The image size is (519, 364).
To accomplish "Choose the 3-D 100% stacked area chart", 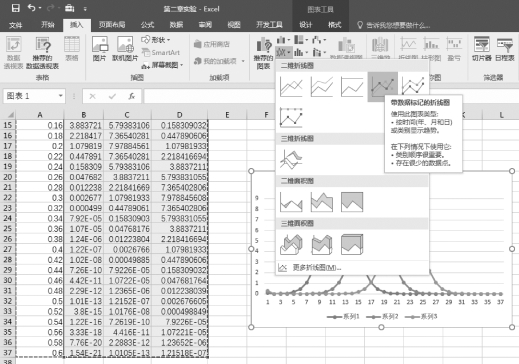I will click(x=352, y=244).
